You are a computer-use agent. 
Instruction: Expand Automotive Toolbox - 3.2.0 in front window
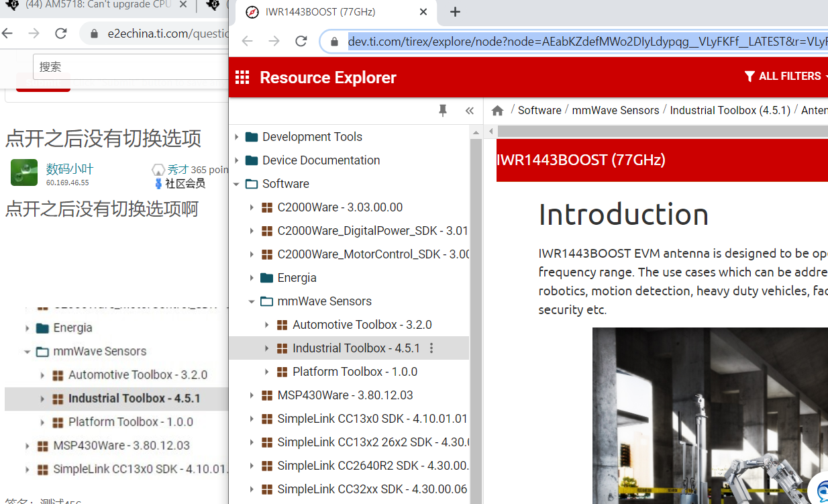tap(266, 325)
